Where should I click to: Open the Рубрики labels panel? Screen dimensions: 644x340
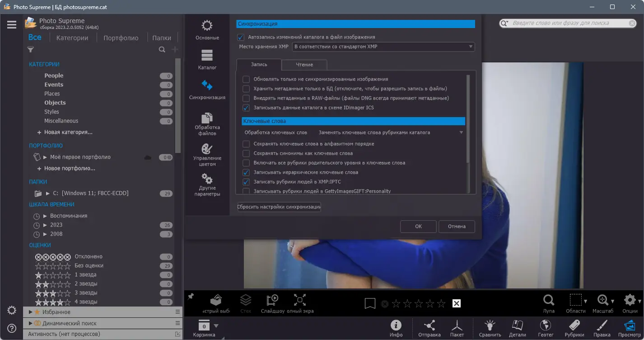tap(574, 329)
